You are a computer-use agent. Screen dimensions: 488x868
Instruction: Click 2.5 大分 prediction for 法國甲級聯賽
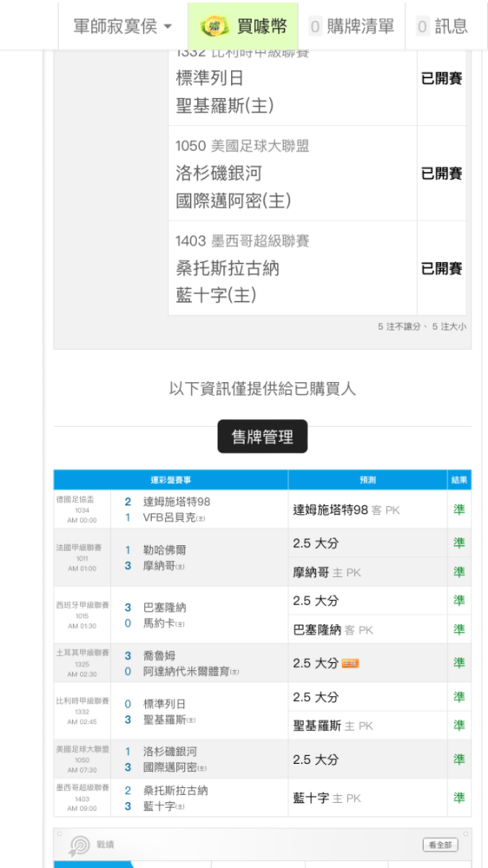[x=315, y=543]
